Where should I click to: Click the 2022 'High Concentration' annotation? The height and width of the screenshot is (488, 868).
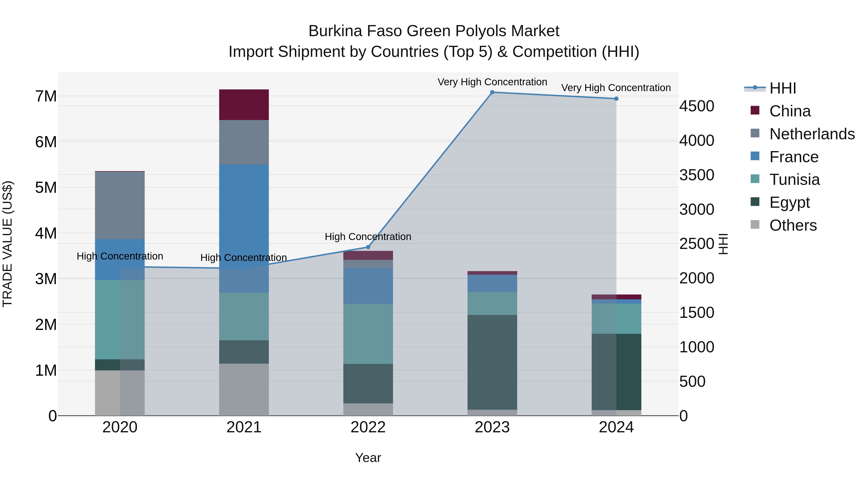(368, 237)
